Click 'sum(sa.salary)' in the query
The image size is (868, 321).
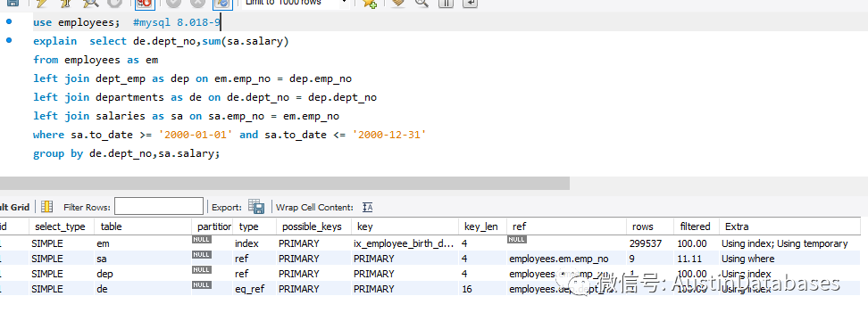(246, 41)
